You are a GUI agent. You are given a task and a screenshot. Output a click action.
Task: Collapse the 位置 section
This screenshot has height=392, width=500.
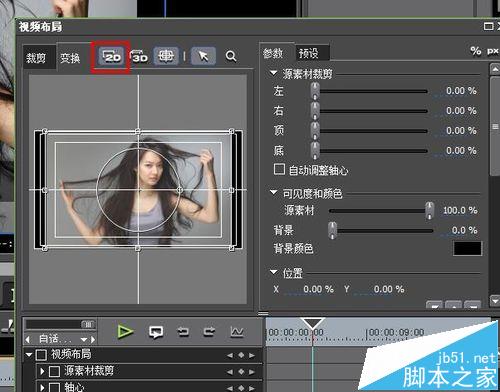coord(273,272)
